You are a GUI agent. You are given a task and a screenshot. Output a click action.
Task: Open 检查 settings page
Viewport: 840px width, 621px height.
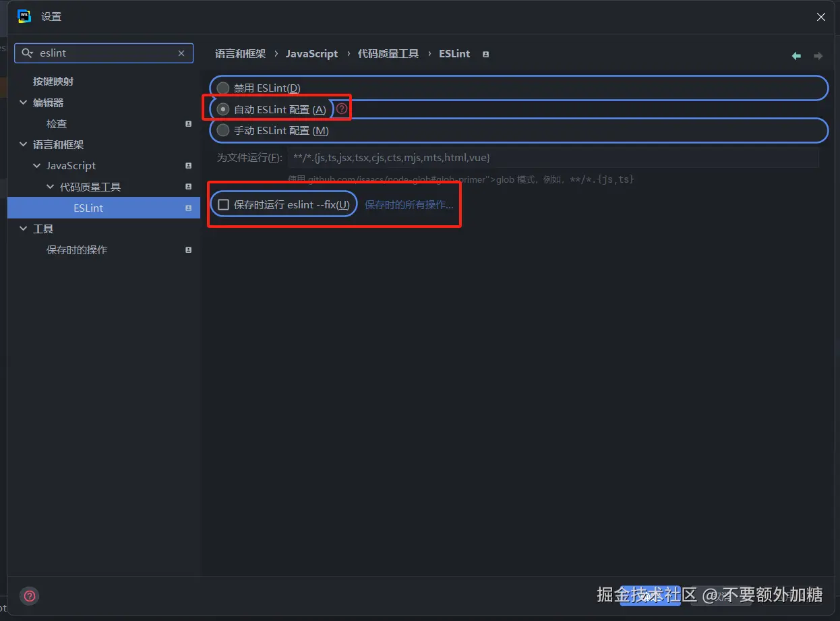57,124
